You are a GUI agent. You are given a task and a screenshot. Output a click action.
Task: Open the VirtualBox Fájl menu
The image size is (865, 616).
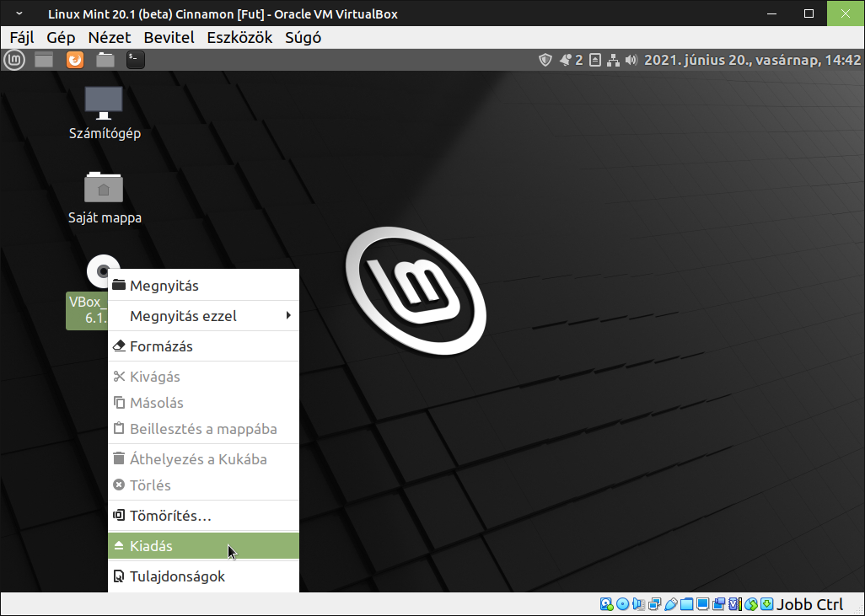click(22, 38)
